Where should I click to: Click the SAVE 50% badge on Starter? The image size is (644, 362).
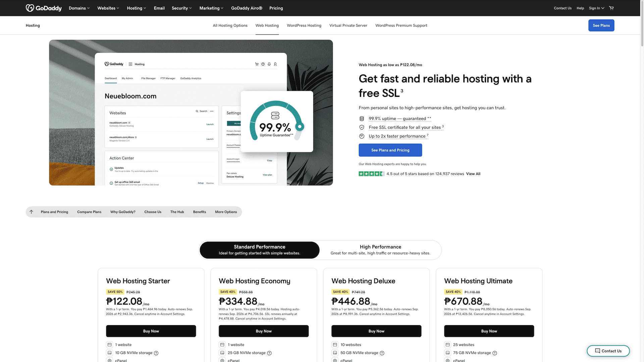(x=115, y=292)
